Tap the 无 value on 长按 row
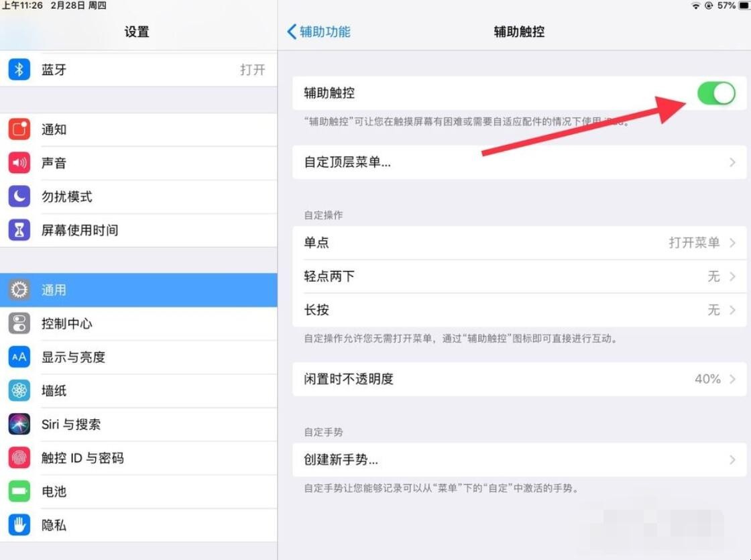Viewport: 751px width, 560px height. [713, 310]
